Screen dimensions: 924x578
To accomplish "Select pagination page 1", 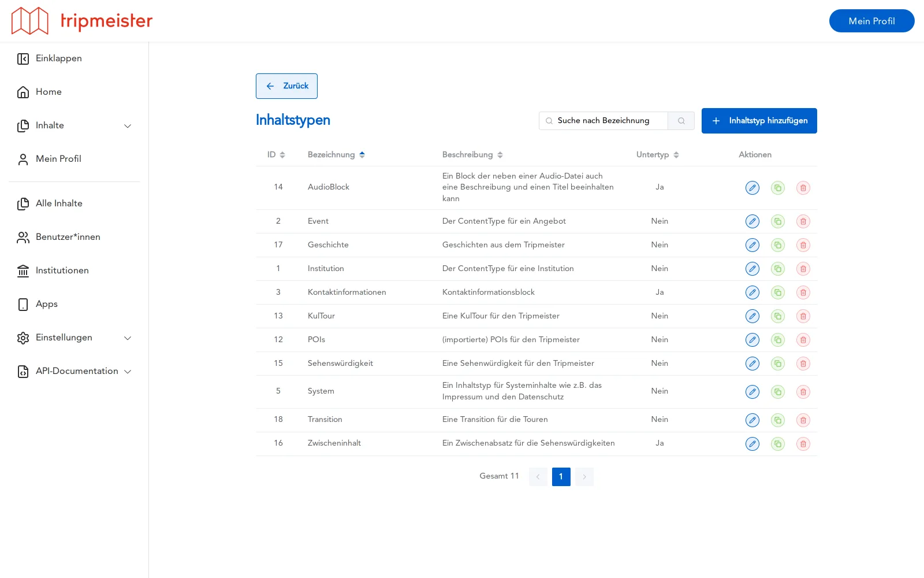I will point(561,477).
